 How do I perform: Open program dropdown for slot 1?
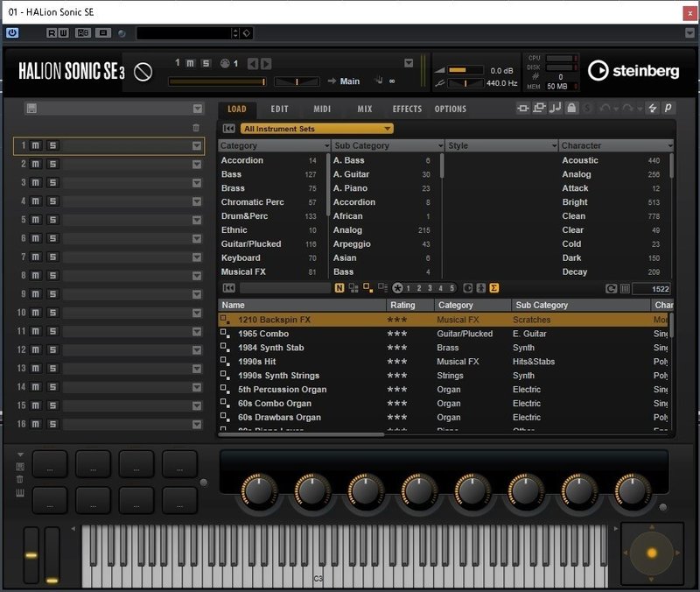tap(197, 145)
